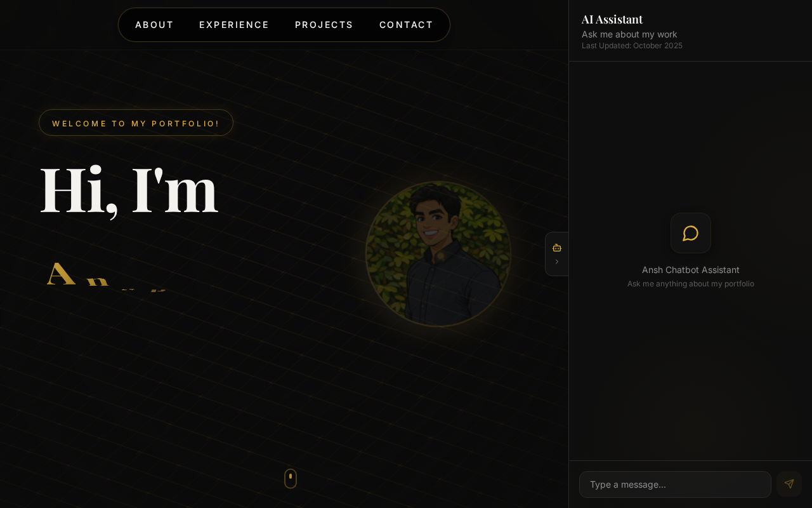Select the 'AI Assistant' panel title

click(612, 19)
